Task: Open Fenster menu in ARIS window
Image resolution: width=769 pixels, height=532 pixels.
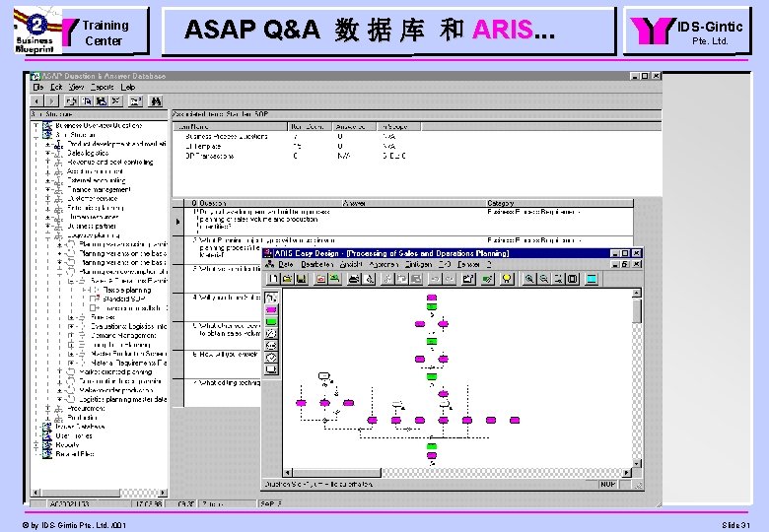Action: pyautogui.click(x=468, y=265)
